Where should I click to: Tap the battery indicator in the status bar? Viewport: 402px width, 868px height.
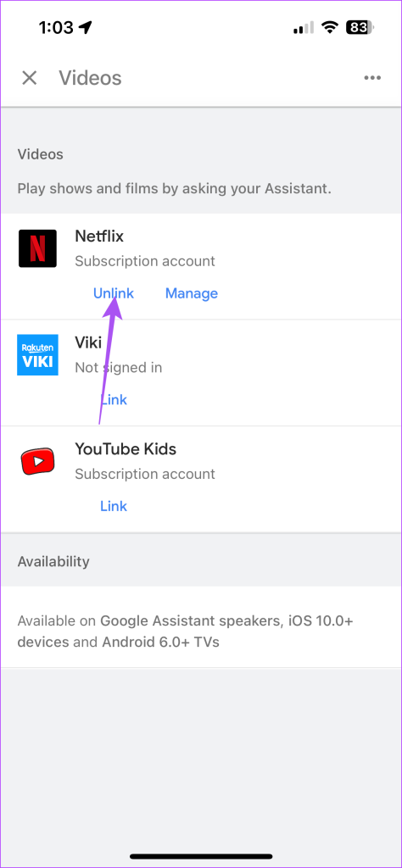[361, 28]
